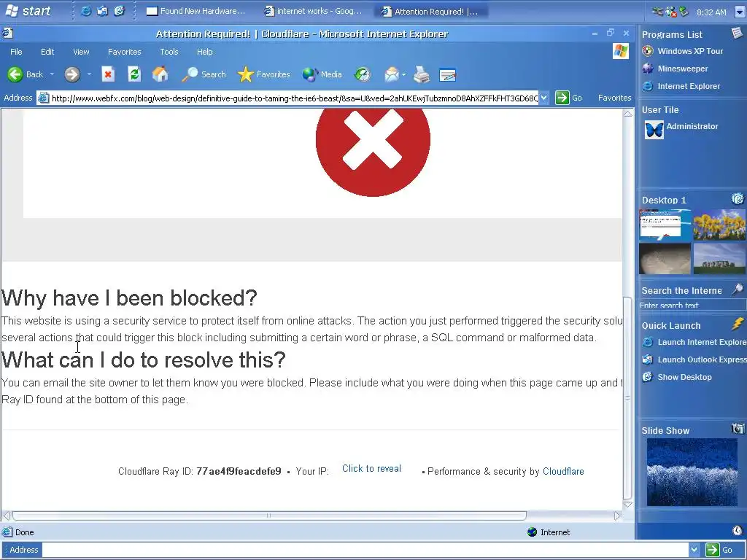This screenshot has height=560, width=747.
Task: Expand the Mail button dropdown arrow
Action: pyautogui.click(x=403, y=75)
